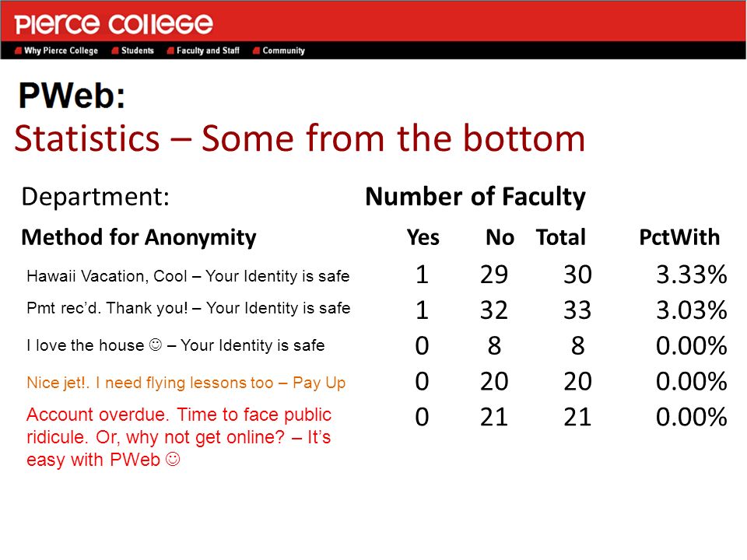Click the PctWith column header
Screen dimensions: 747x560
(x=679, y=237)
